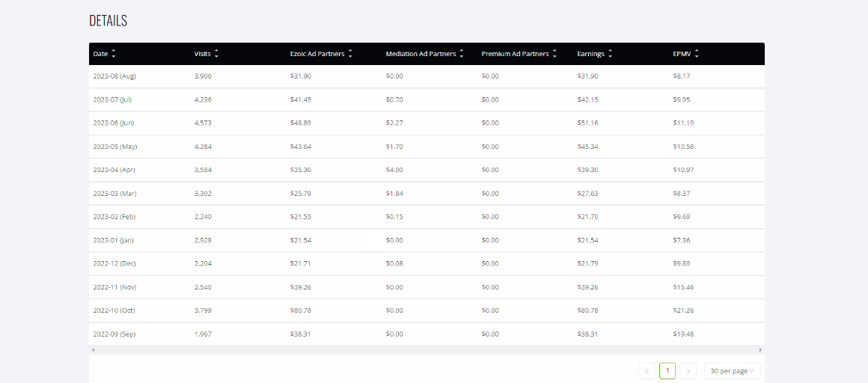Select the 2022-10 (Oct) row
Screen dimensions: 868x383
tap(427, 310)
